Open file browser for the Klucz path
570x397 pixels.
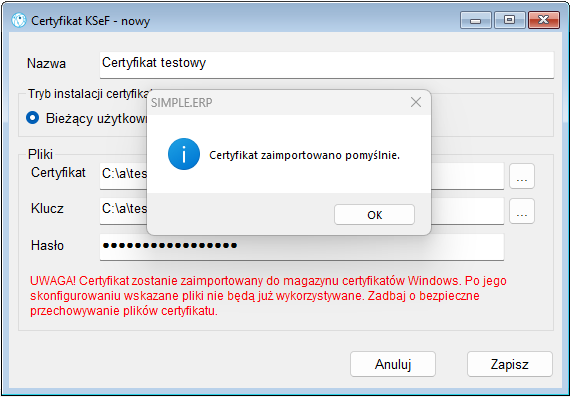(522, 211)
